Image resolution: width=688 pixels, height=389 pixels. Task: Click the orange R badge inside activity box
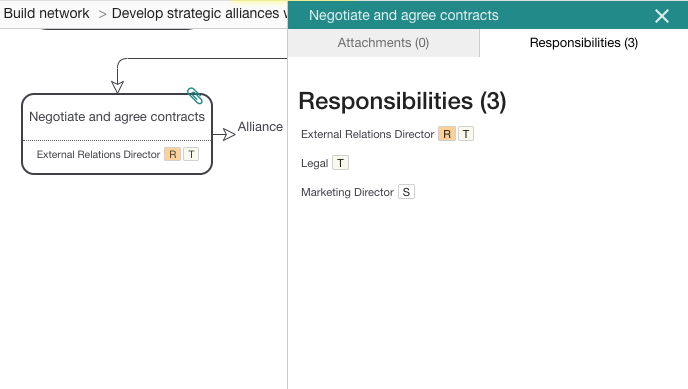pyautogui.click(x=172, y=154)
